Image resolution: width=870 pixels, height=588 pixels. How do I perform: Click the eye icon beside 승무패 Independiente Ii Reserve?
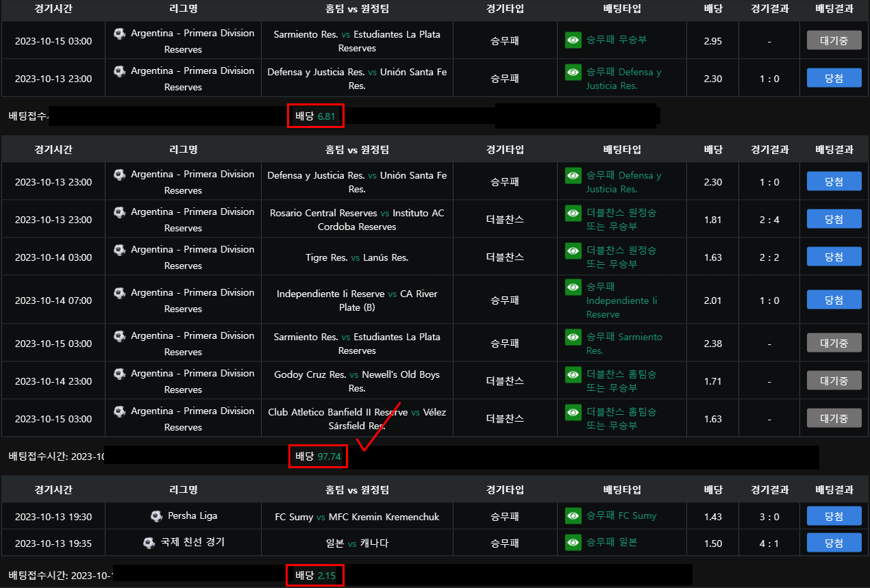[x=573, y=287]
